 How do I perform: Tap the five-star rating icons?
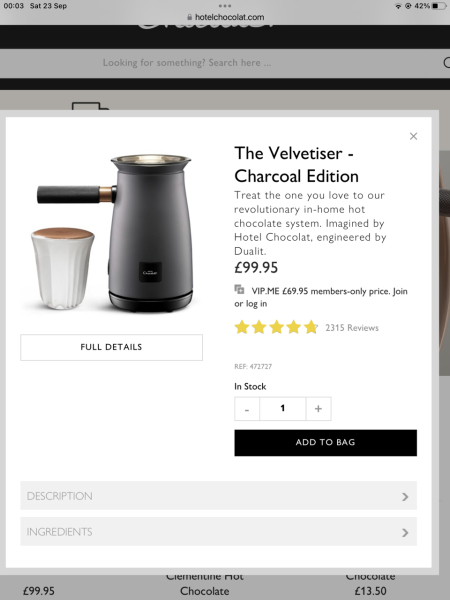click(276, 328)
